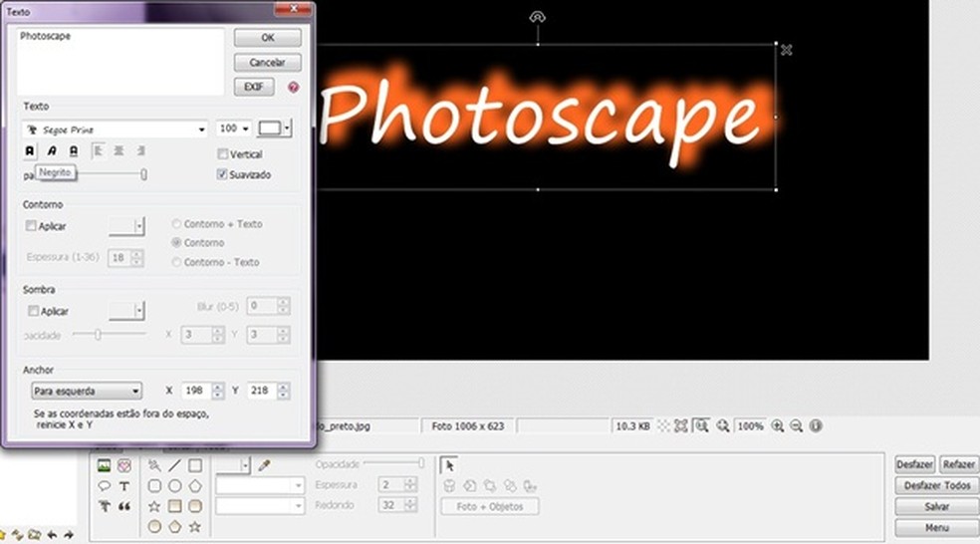Toggle italic text formatting

[x=52, y=150]
